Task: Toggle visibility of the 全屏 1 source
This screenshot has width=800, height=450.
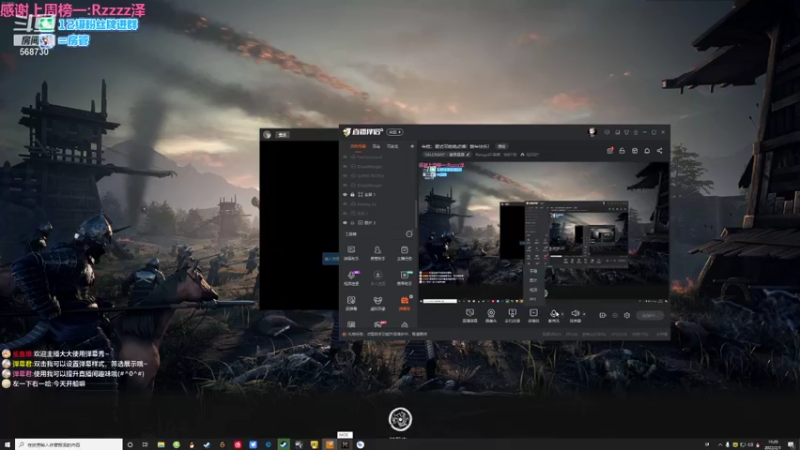Action: coord(345,195)
